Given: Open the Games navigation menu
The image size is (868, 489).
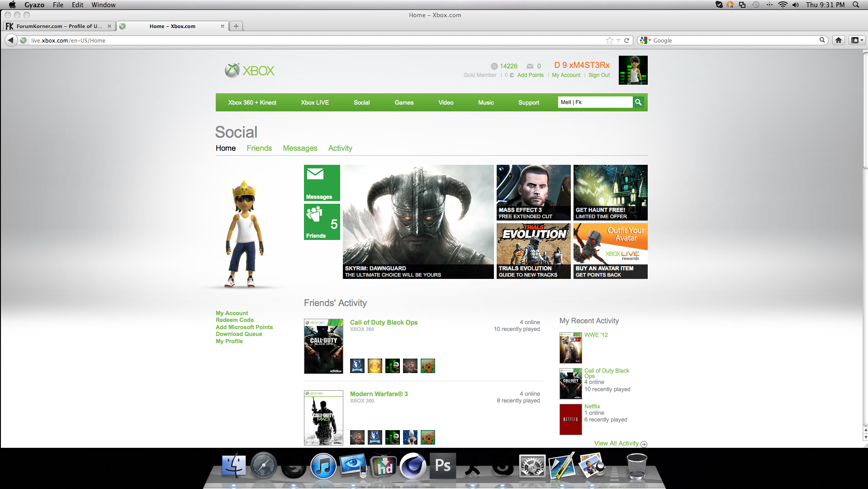Looking at the screenshot, I should [404, 102].
